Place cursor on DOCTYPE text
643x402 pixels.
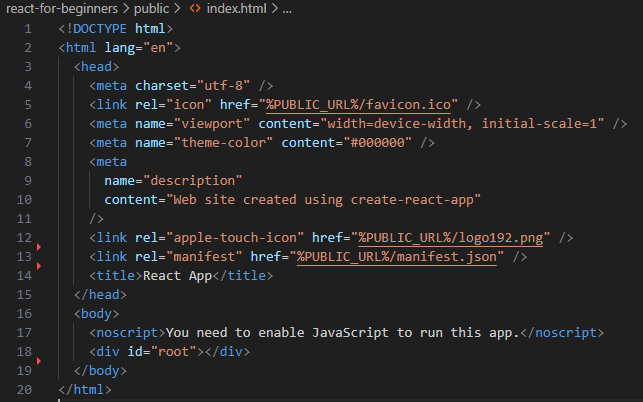(x=100, y=29)
